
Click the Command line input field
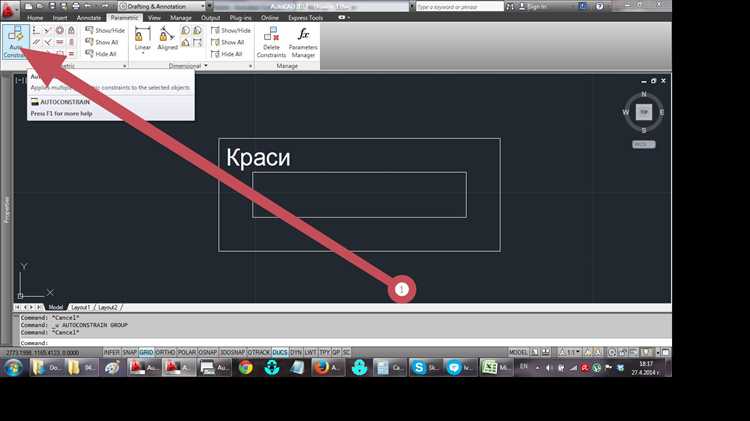coord(344,343)
